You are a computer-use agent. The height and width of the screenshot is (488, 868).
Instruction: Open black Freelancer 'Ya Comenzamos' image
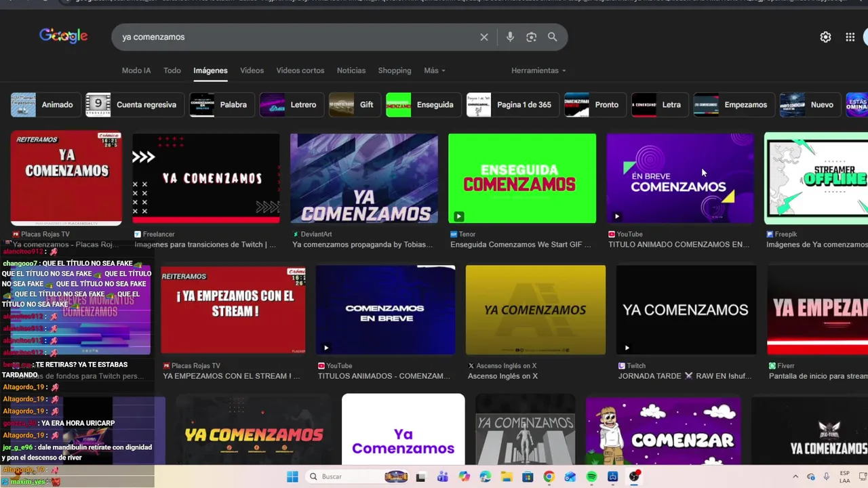pyautogui.click(x=206, y=178)
